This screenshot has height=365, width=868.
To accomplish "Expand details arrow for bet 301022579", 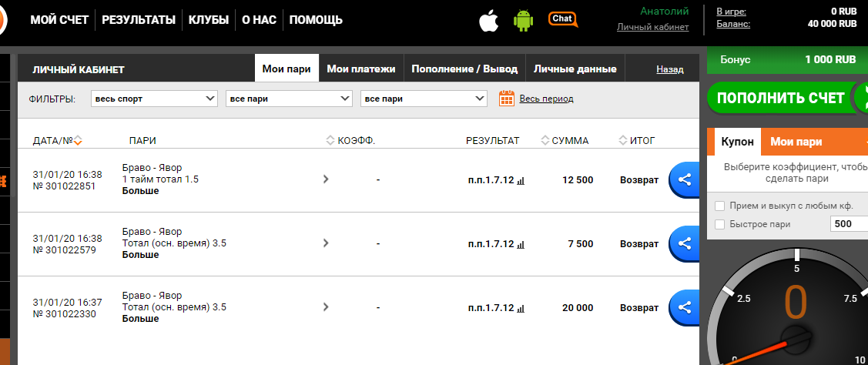I will (326, 243).
